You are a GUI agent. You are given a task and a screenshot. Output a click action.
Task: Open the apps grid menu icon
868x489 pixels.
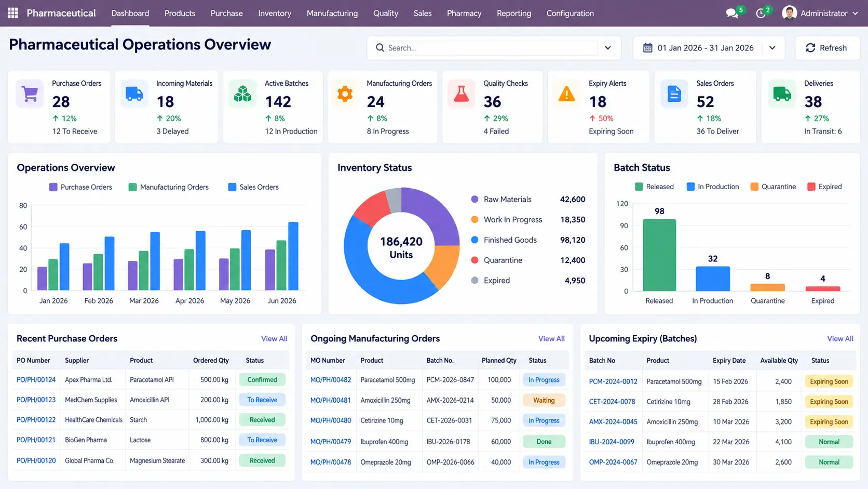(x=13, y=13)
